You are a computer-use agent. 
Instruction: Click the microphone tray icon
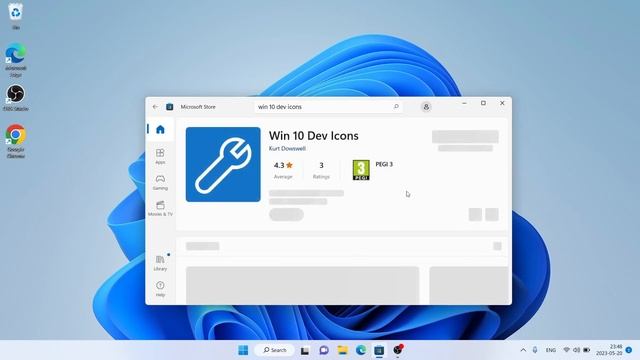click(x=535, y=350)
